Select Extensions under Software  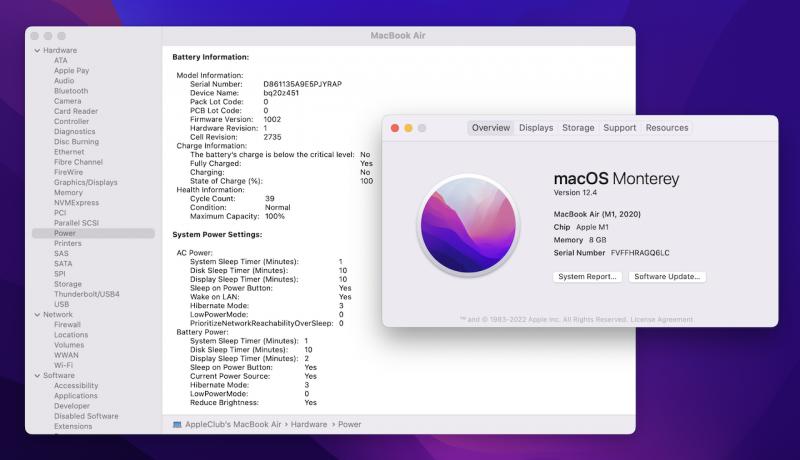(73, 426)
